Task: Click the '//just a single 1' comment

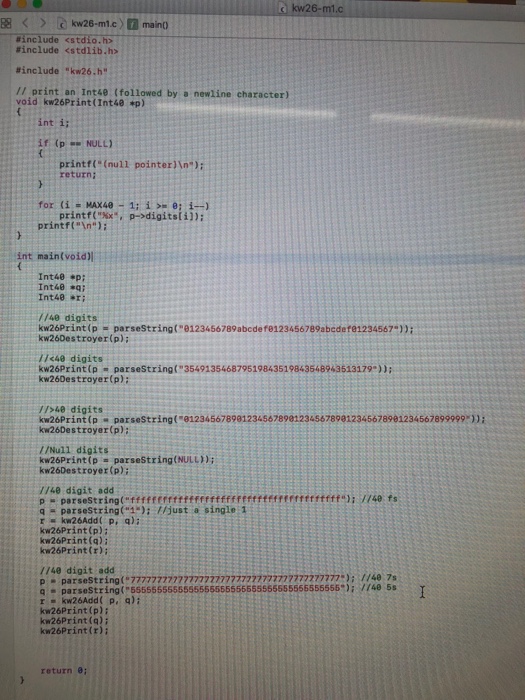Action: point(201,510)
